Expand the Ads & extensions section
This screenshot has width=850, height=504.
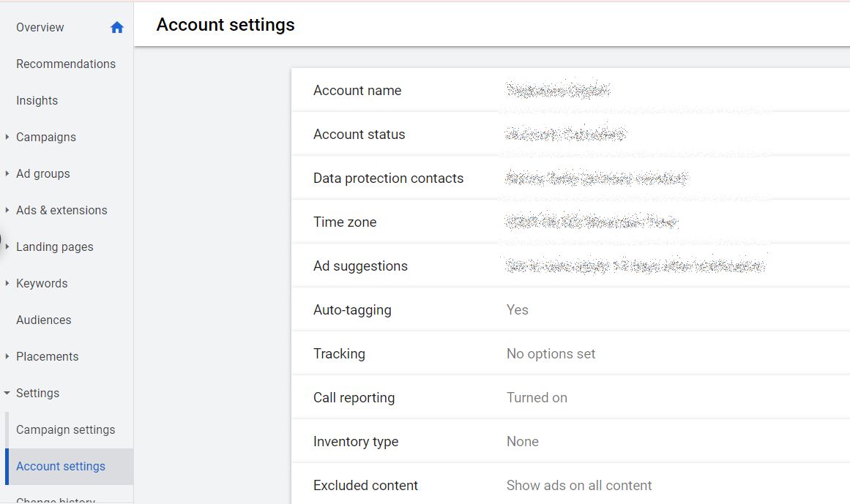(x=7, y=210)
